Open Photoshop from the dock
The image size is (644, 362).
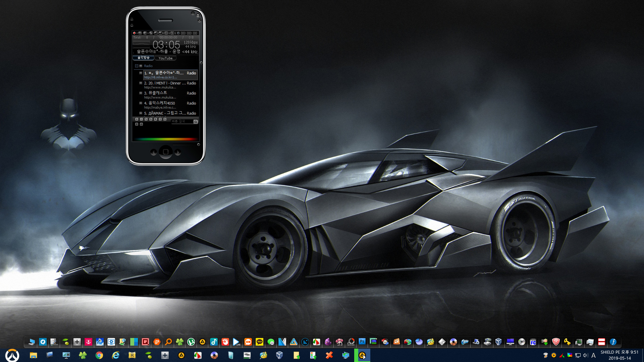(362, 342)
